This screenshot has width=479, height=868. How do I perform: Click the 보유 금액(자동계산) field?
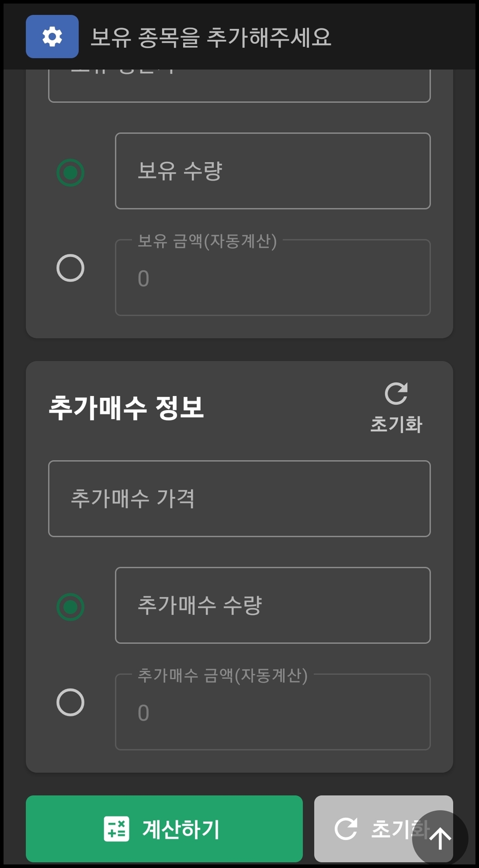coord(272,277)
